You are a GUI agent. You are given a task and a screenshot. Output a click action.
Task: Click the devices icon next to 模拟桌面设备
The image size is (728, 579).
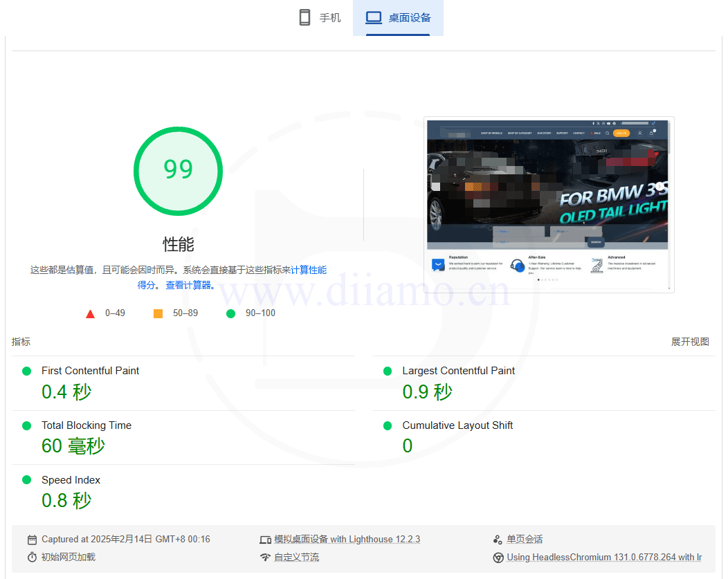pyautogui.click(x=265, y=540)
